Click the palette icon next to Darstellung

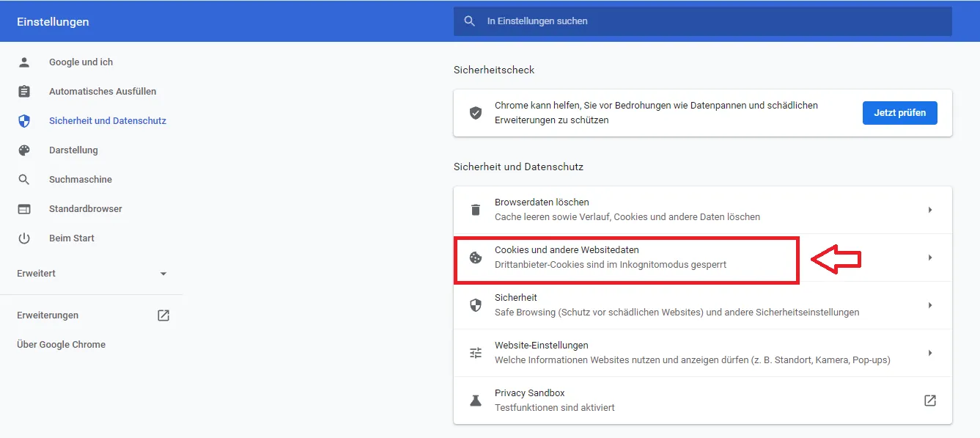pyautogui.click(x=24, y=150)
